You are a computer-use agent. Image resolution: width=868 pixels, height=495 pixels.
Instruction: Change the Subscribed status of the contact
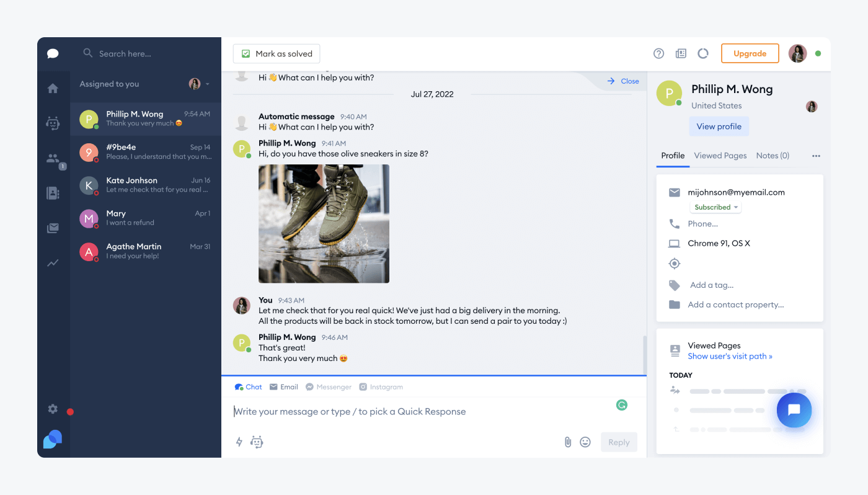[715, 207]
